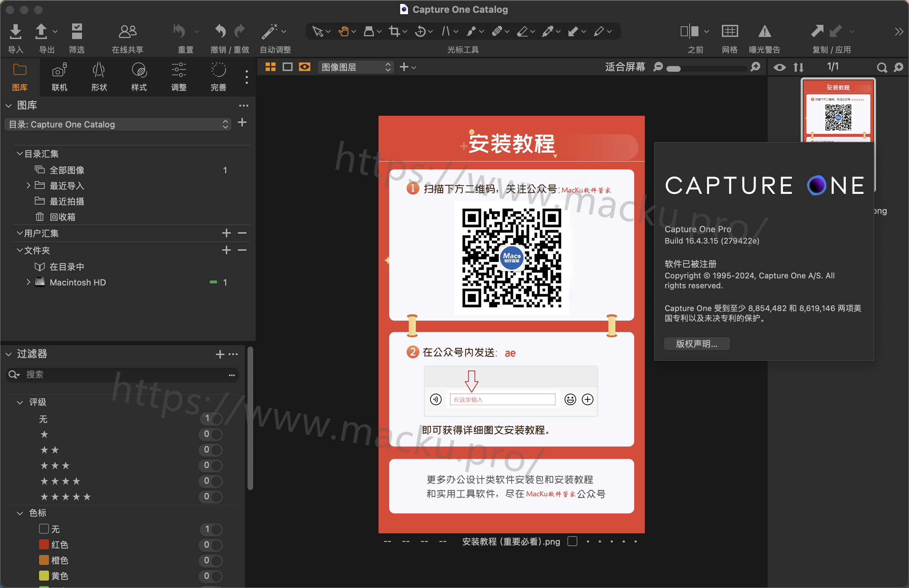Toggle the no-rating (无) filter
909x588 pixels.
[211, 419]
